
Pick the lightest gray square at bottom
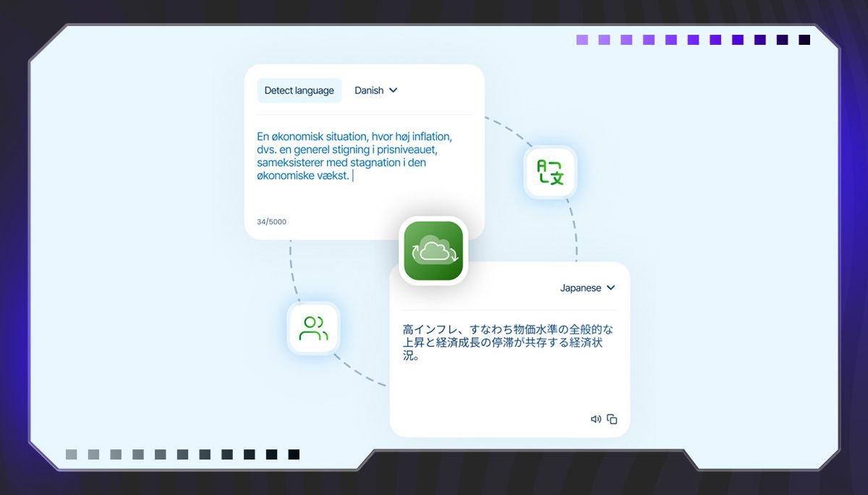click(71, 454)
